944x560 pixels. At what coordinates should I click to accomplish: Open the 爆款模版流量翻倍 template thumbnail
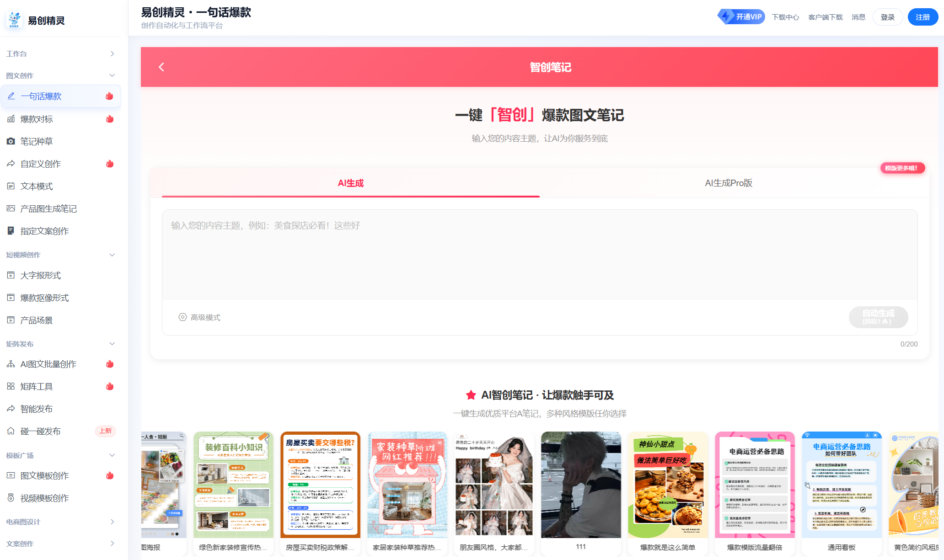pos(755,485)
